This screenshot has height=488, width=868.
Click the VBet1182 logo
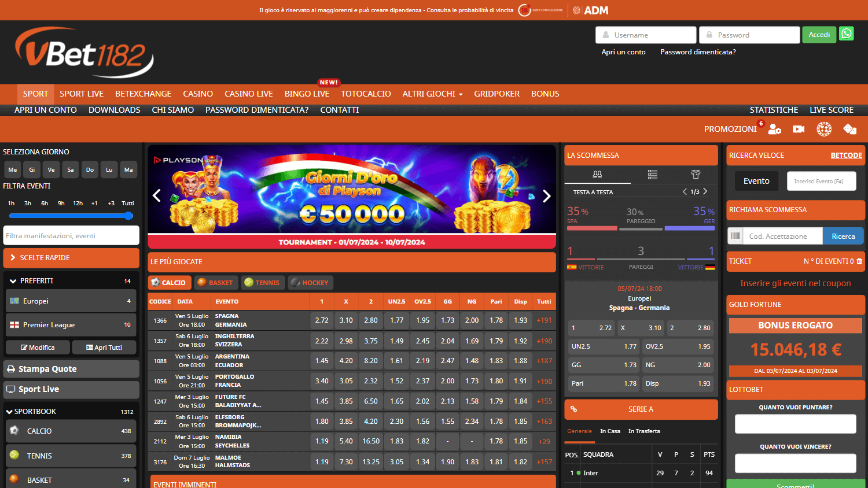(x=84, y=53)
